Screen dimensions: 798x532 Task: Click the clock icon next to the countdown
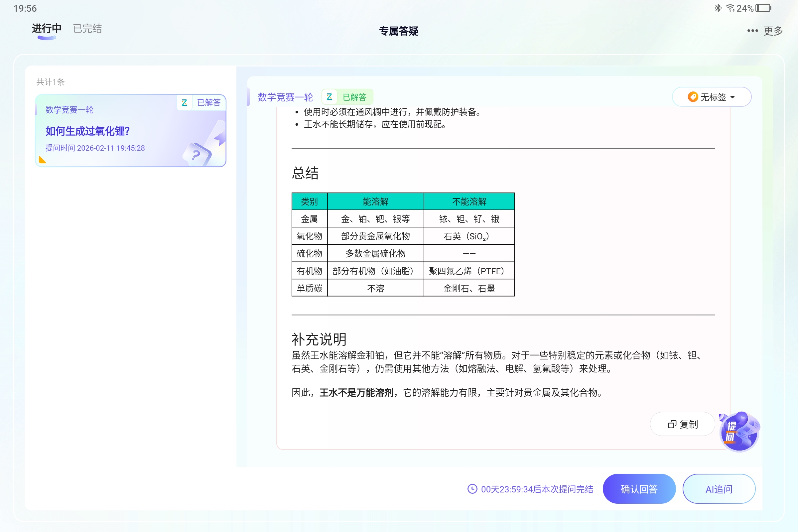tap(472, 489)
